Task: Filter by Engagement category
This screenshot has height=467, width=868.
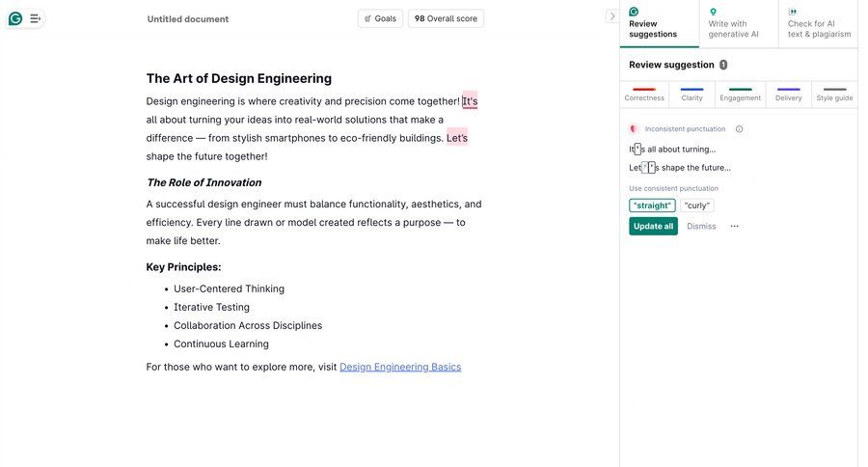Action: (740, 95)
